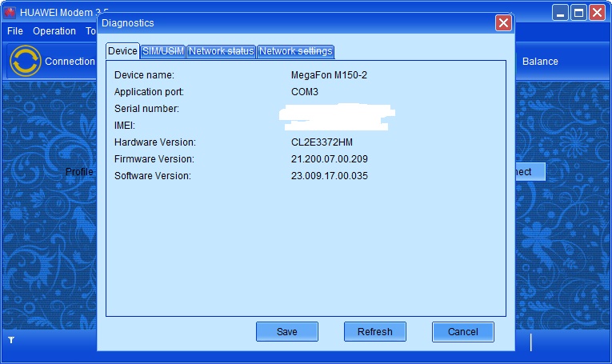Image resolution: width=612 pixels, height=364 pixels.
Task: Click the Firmware Version label
Action: click(x=154, y=158)
